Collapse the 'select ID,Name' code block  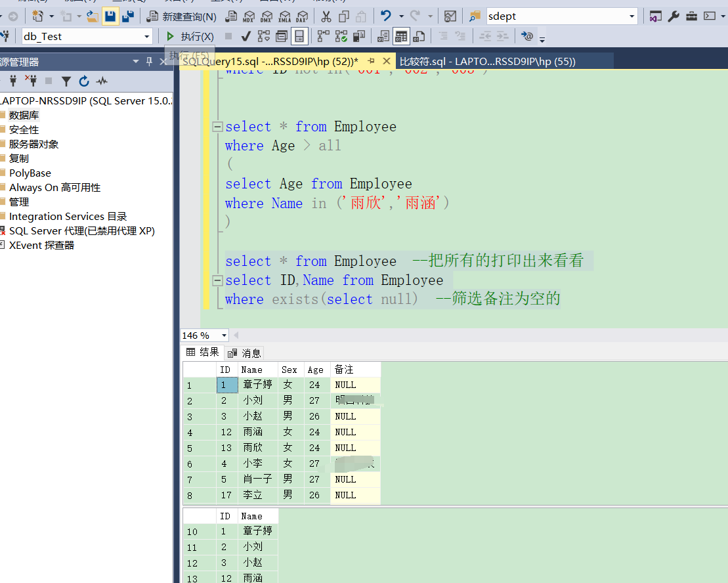[217, 280]
